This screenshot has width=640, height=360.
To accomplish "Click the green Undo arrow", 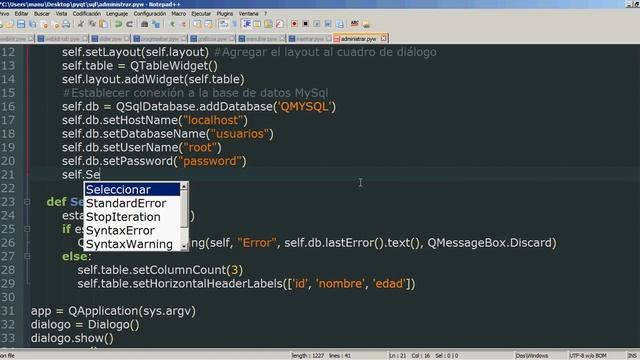I will point(118,24).
